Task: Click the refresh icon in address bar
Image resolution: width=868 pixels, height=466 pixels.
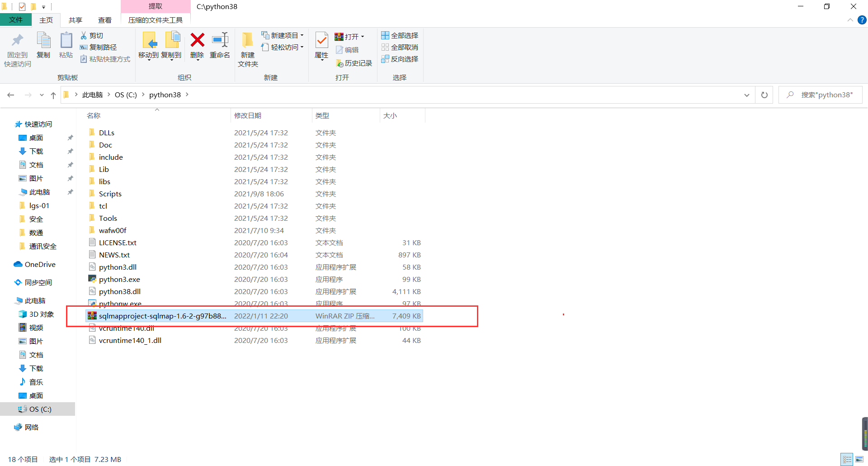Action: [764, 95]
